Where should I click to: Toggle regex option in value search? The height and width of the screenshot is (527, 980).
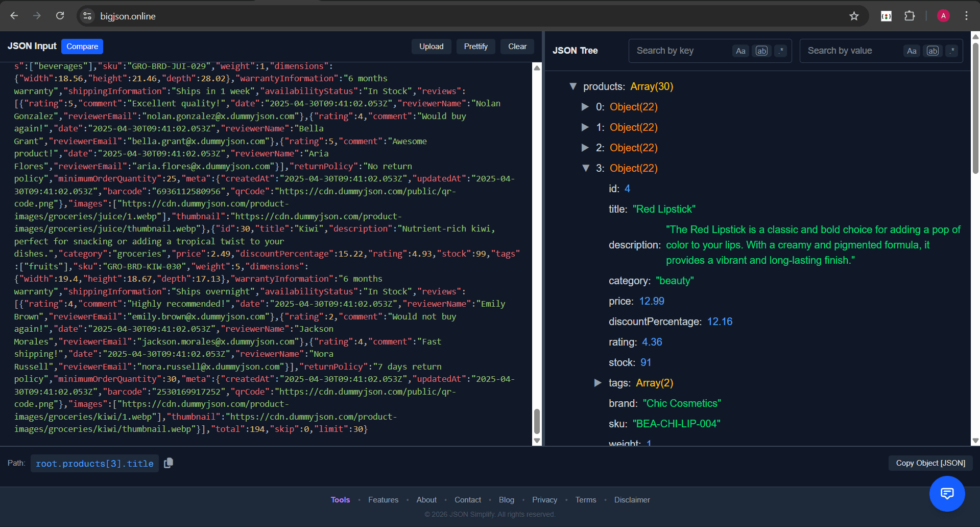(x=951, y=51)
